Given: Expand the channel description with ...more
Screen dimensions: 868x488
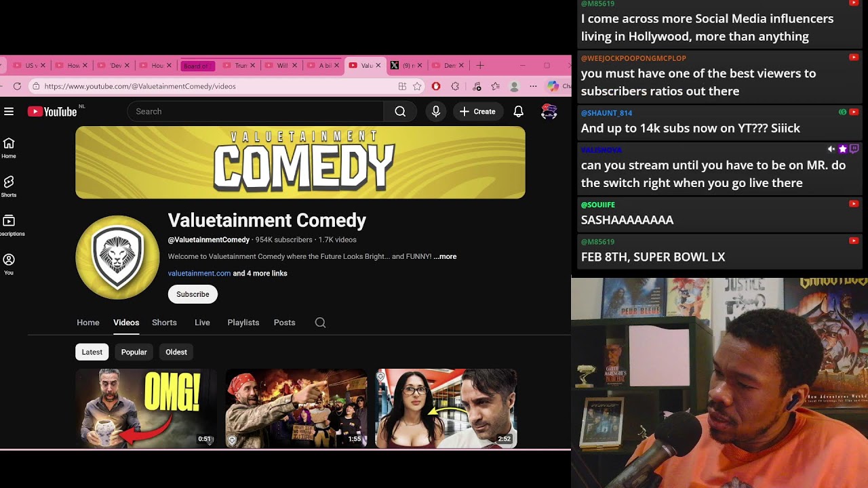Looking at the screenshot, I should pos(445,257).
